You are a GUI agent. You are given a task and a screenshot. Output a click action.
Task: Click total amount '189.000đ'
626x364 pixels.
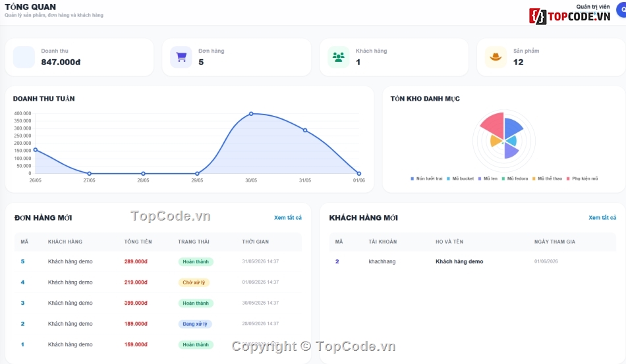(136, 324)
